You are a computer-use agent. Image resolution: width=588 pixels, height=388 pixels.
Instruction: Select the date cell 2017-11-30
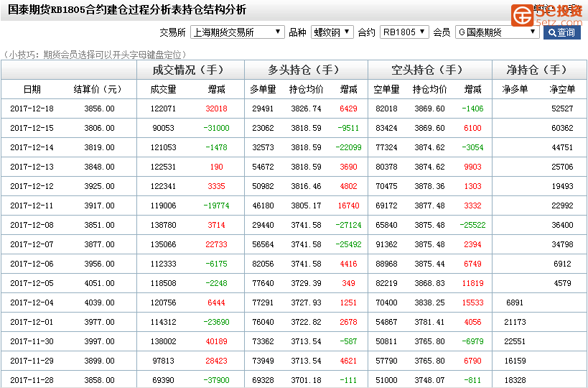32,341
